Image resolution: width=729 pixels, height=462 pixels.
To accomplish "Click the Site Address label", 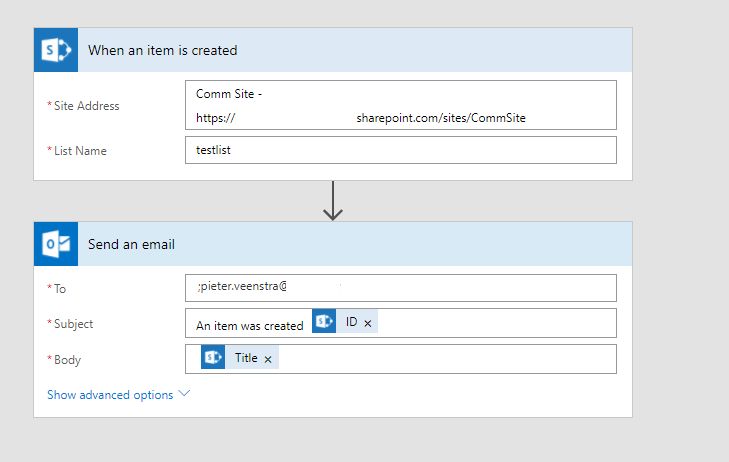I will 86,106.
